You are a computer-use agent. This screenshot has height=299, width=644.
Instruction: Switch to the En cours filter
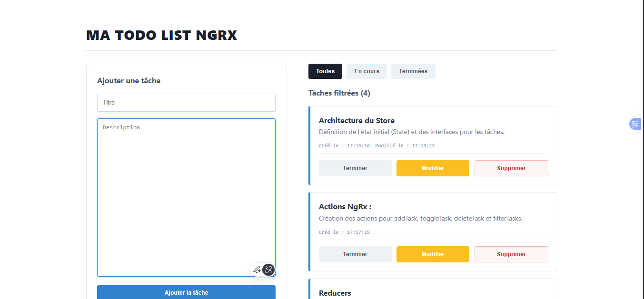[x=367, y=71]
